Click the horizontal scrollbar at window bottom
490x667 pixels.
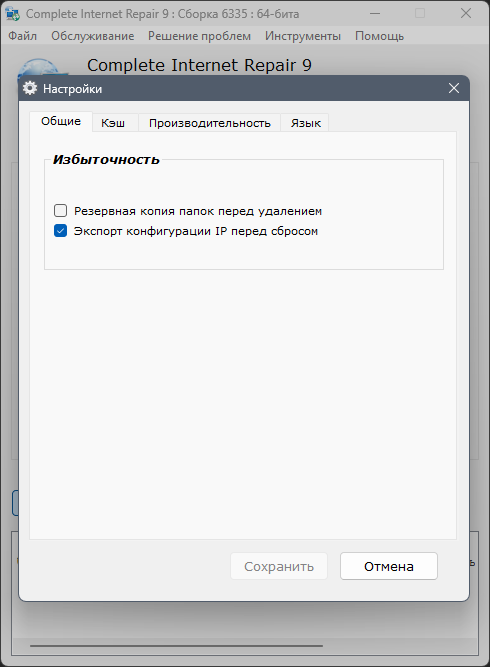point(177,646)
